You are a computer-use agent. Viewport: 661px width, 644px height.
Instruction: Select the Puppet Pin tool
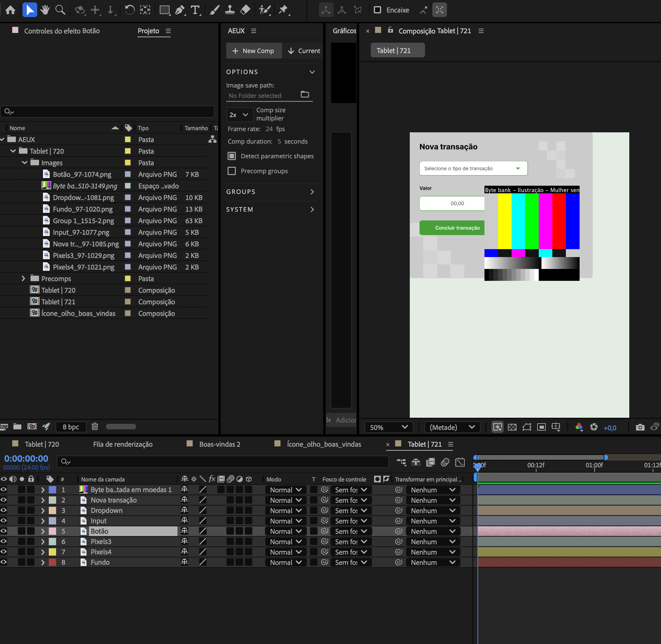[283, 10]
